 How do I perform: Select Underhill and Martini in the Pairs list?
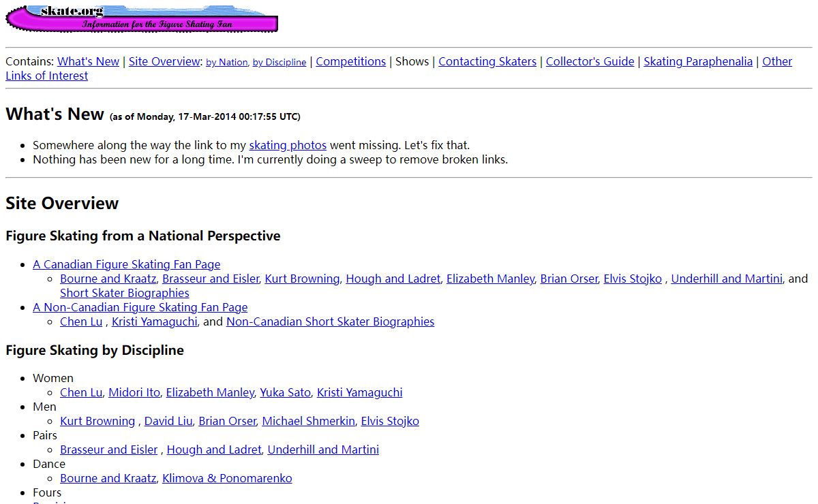[323, 450]
